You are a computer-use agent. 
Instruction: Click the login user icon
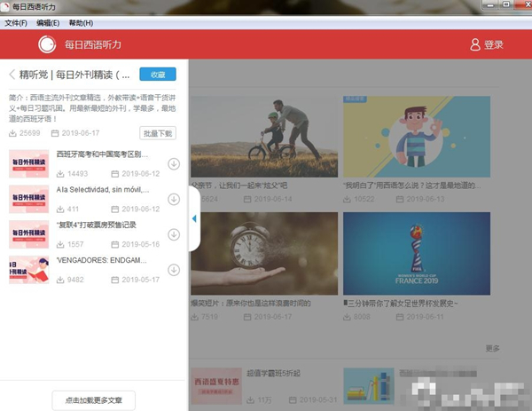475,44
